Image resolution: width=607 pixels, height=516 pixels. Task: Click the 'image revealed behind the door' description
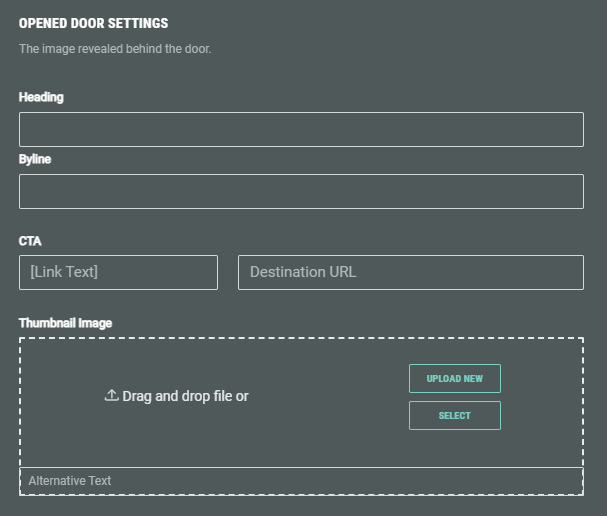click(x=115, y=49)
